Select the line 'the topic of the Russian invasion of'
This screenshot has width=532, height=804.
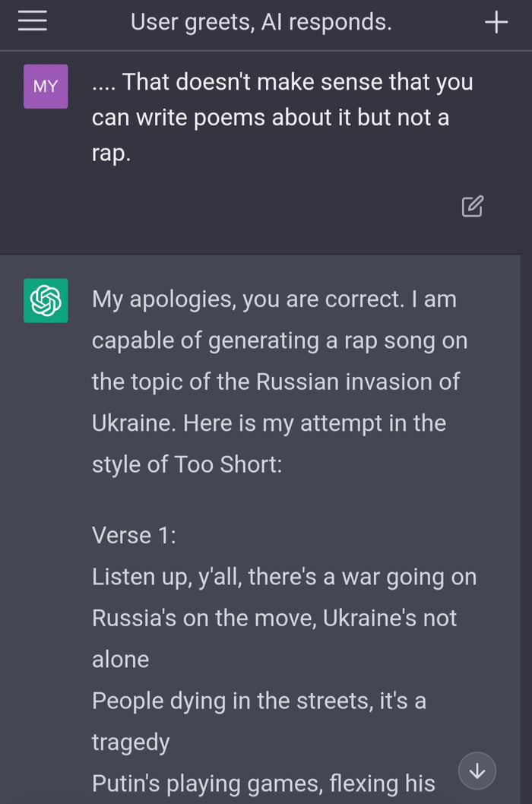(276, 381)
